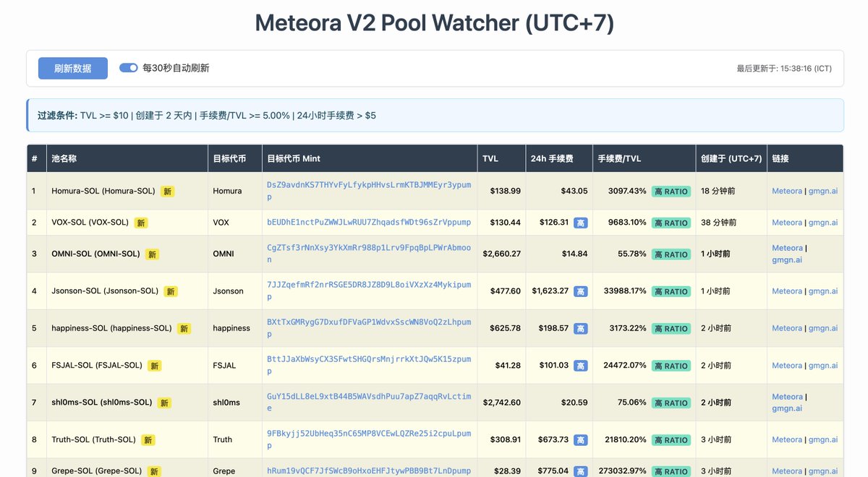
Task: Toggle the 每30秒自动刷新 auto-refresh switch
Action: (x=129, y=68)
